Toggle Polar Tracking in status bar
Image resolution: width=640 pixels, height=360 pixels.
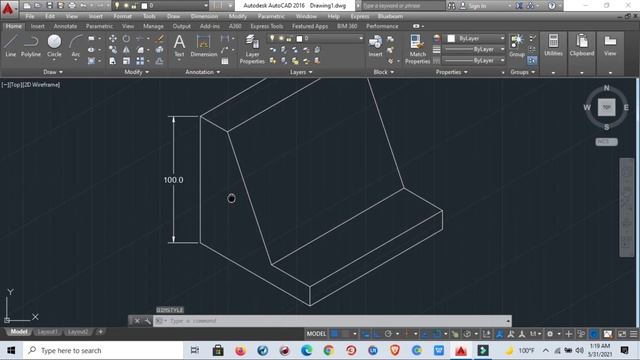[x=388, y=334]
